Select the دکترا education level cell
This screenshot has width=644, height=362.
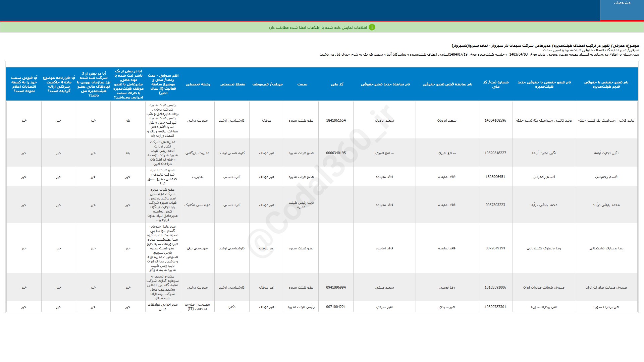[232, 307]
